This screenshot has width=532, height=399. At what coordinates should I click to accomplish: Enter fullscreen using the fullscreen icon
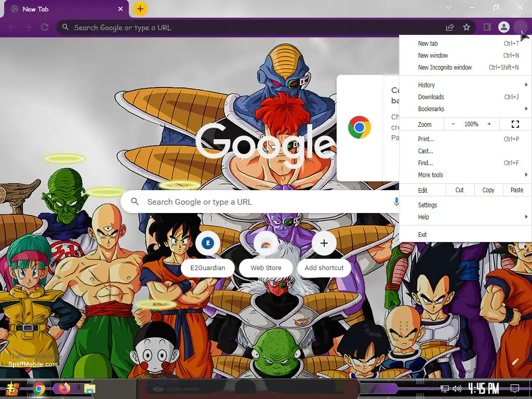pos(515,124)
